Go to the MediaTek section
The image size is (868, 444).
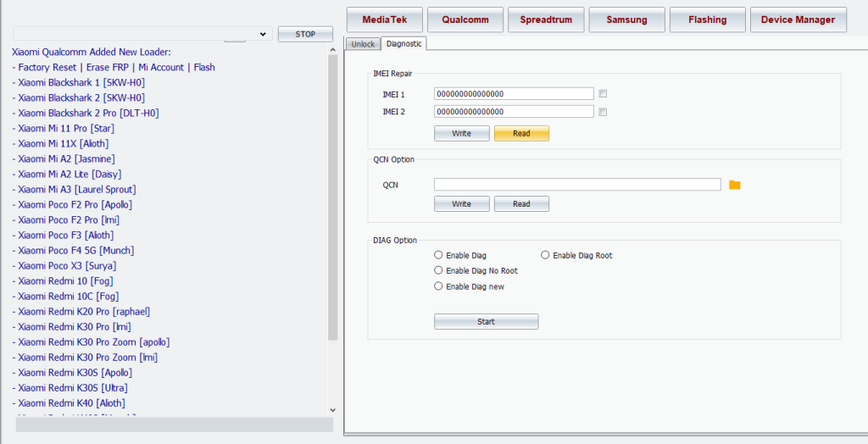[x=384, y=19]
